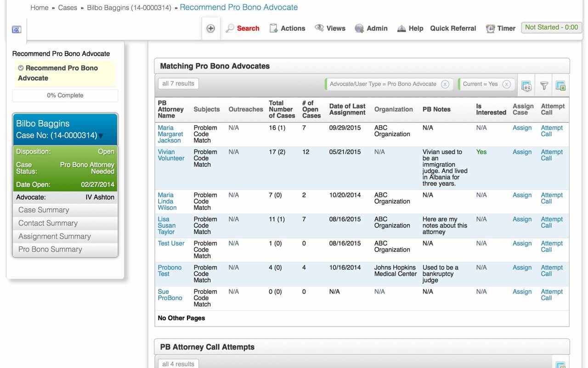Dismiss the Current = Yes filter
This screenshot has height=368, width=588.
pos(506,84)
